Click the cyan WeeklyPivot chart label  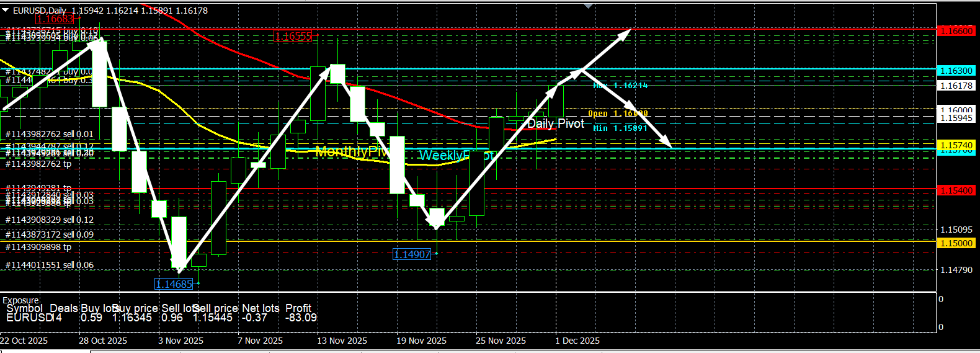(x=457, y=155)
